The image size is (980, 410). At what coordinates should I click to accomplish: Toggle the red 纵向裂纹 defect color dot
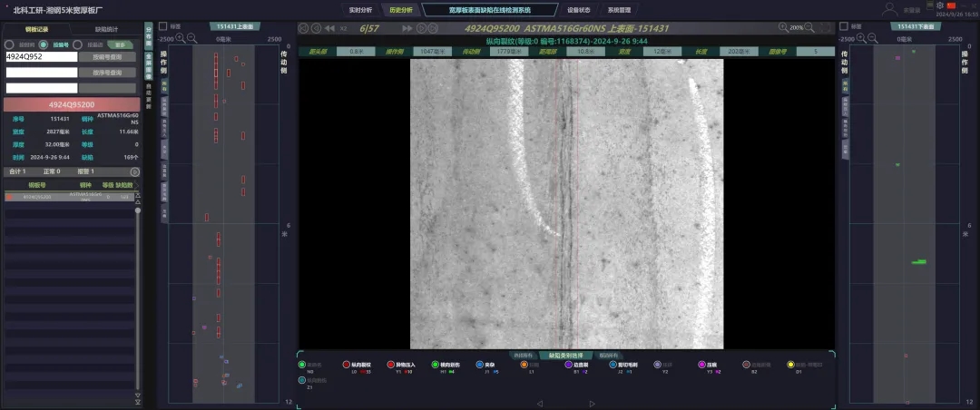(346, 365)
